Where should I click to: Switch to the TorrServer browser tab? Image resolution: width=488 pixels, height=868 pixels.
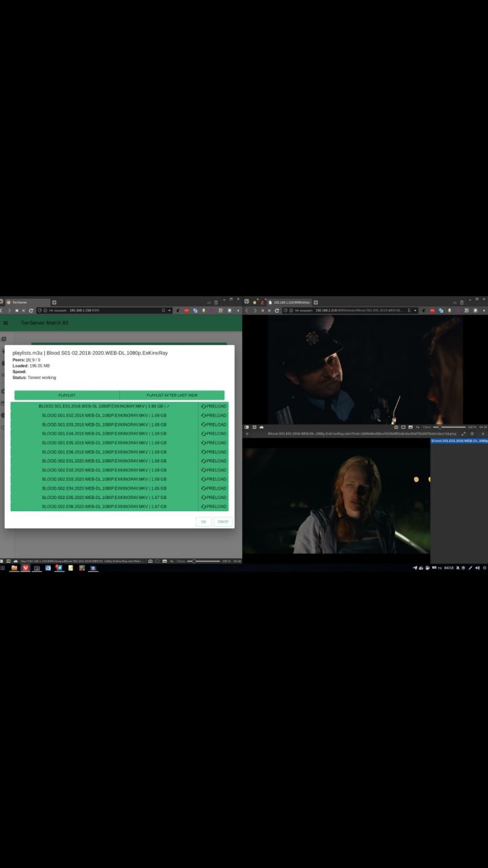[x=27, y=302]
